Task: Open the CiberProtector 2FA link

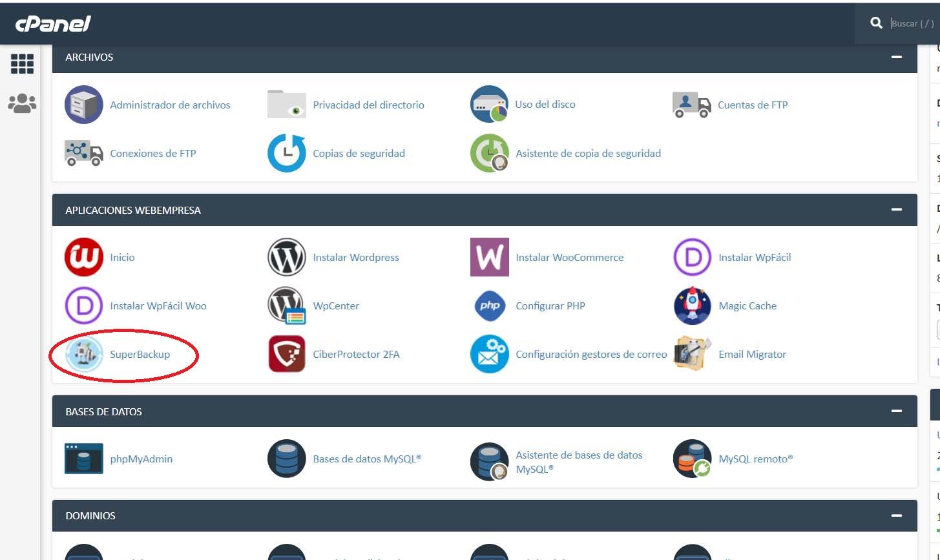Action: click(x=356, y=354)
